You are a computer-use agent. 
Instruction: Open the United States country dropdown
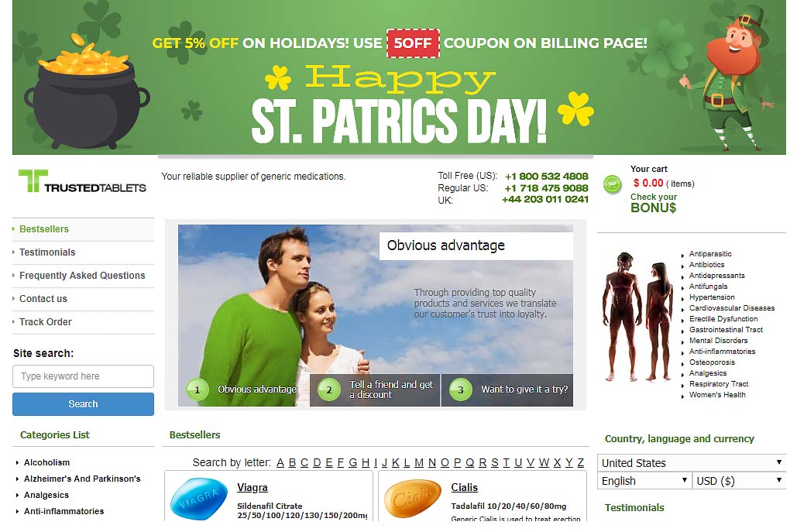(x=691, y=463)
